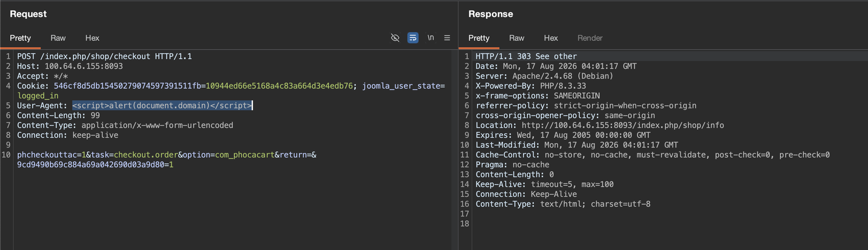This screenshot has height=250, width=868.
Task: Click the response Connection: Keep-Alive header
Action: (526, 194)
